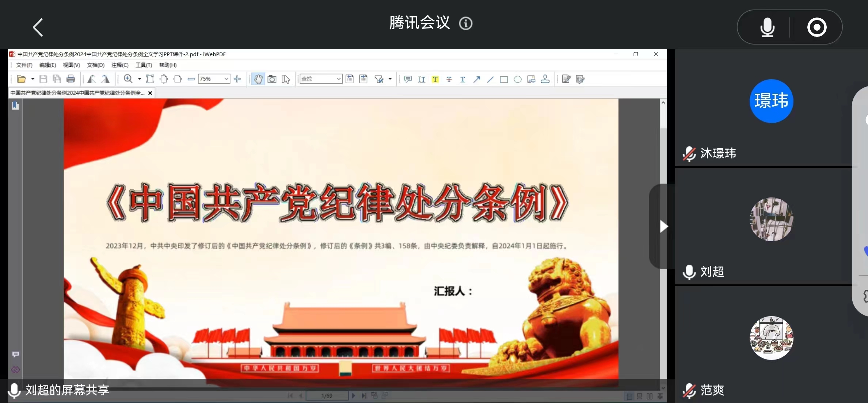This screenshot has height=403, width=868.
Task: Toggle the record button in top bar
Action: [x=817, y=27]
